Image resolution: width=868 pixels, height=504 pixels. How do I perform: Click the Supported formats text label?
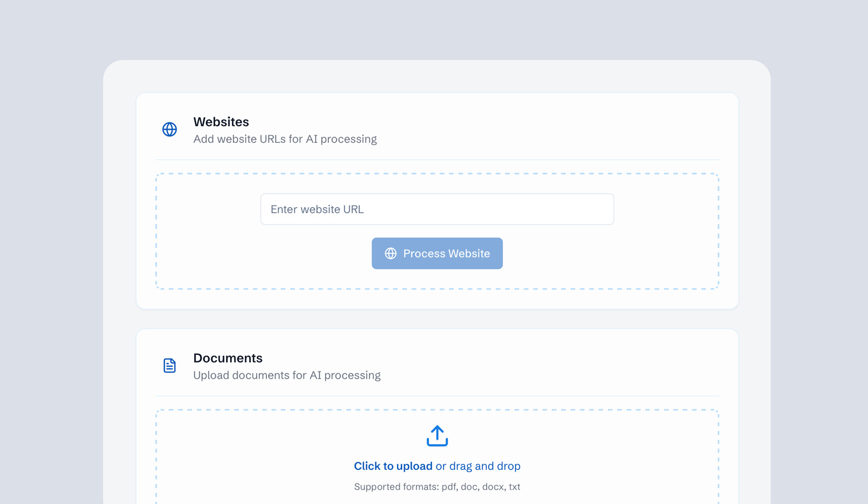coord(437,487)
